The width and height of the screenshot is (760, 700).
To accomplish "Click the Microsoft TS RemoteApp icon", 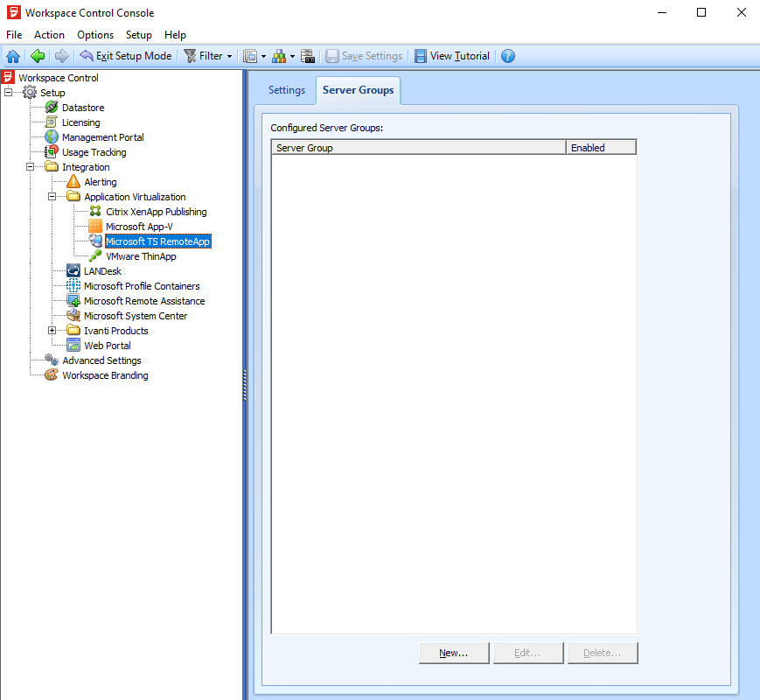I will click(x=95, y=241).
